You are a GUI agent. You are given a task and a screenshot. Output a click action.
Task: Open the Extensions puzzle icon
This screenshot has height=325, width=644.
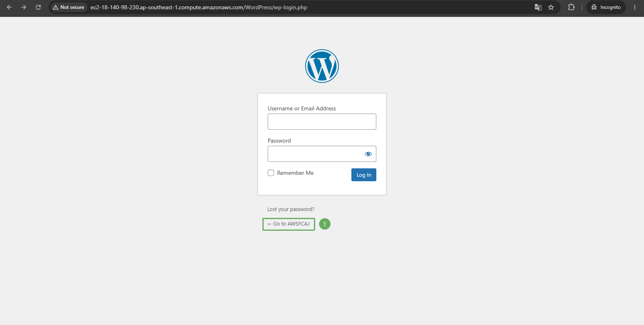(x=571, y=7)
